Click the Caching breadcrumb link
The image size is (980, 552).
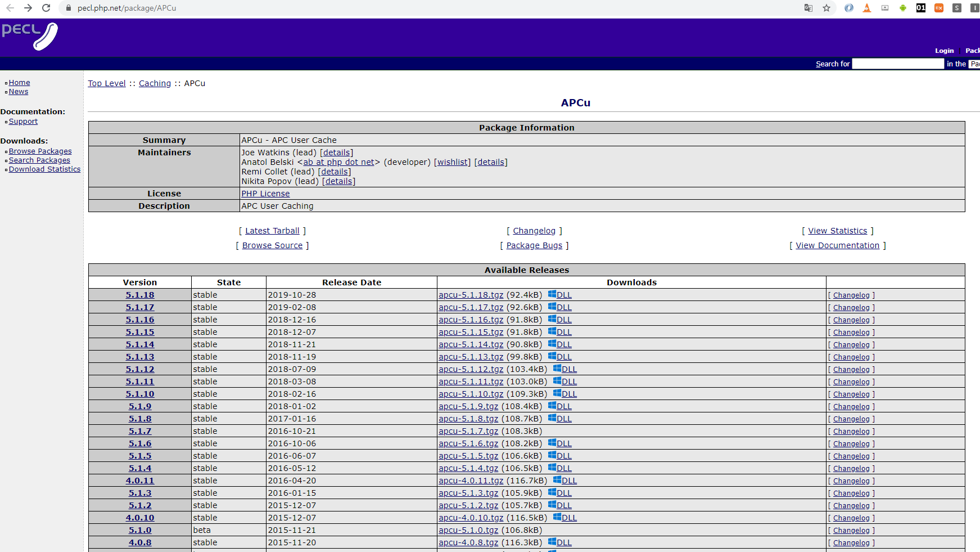tap(155, 83)
